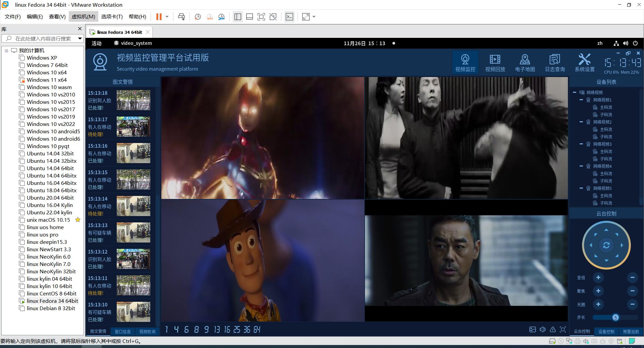Click the PTZ center refresh button
The height and width of the screenshot is (348, 644).
(606, 246)
